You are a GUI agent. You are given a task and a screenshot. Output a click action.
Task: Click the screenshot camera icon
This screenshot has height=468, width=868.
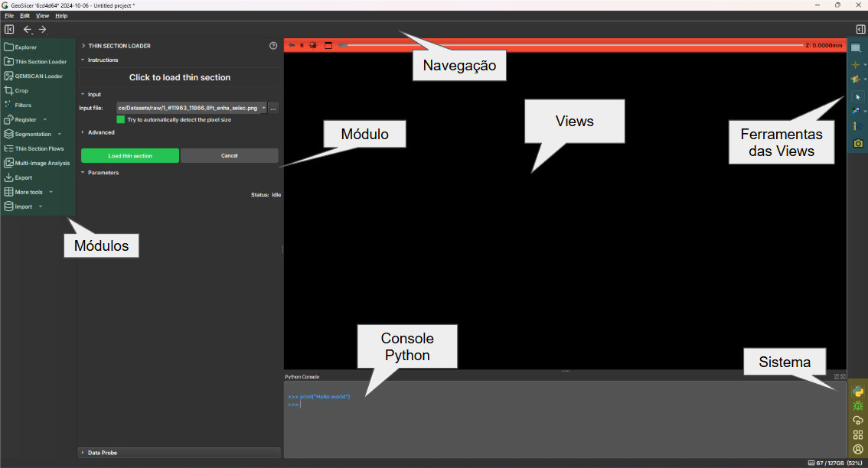(858, 143)
